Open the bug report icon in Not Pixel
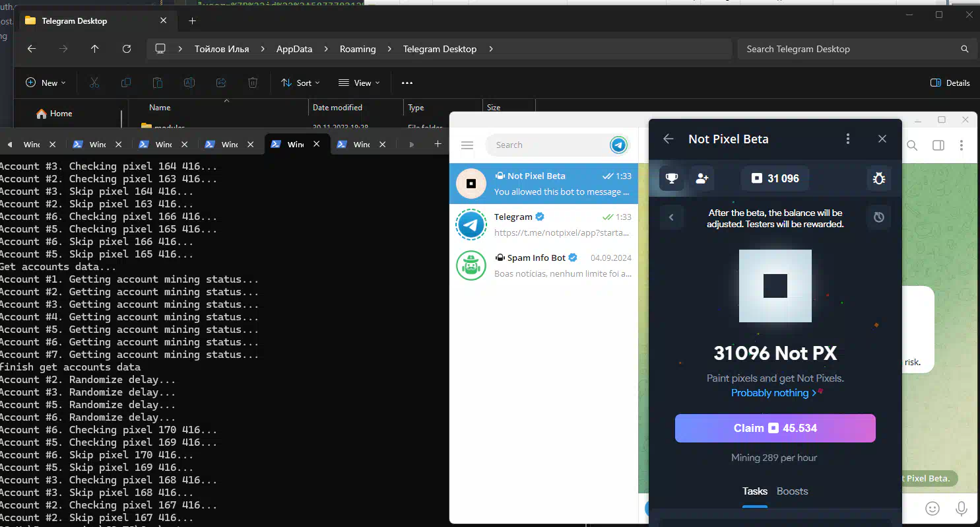The image size is (980, 527). [x=879, y=178]
